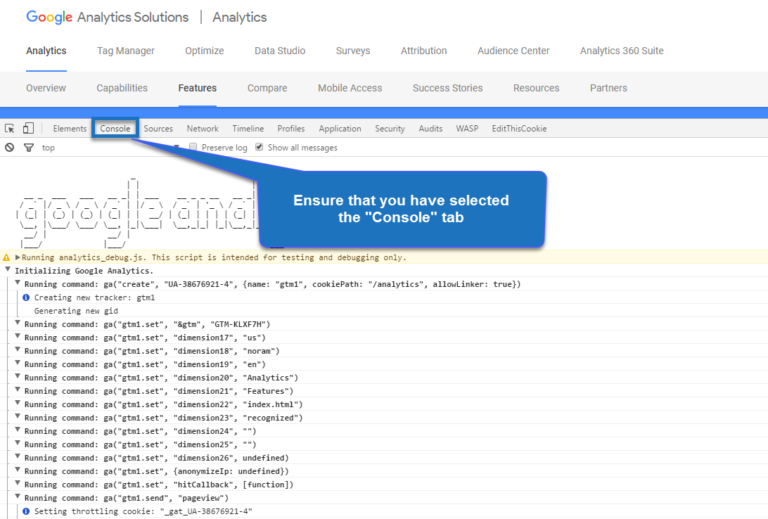Collapse the dimension19 "en" command group
768x519 pixels.
point(18,363)
